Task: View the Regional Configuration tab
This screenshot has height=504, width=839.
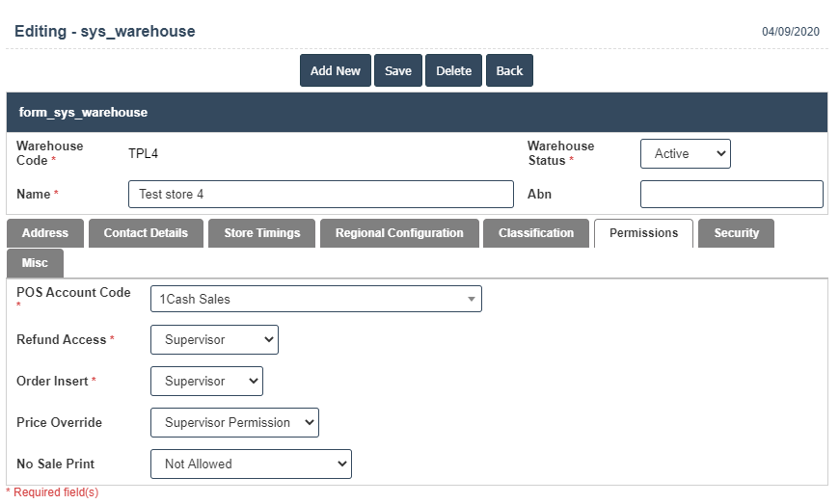Action: (x=399, y=233)
